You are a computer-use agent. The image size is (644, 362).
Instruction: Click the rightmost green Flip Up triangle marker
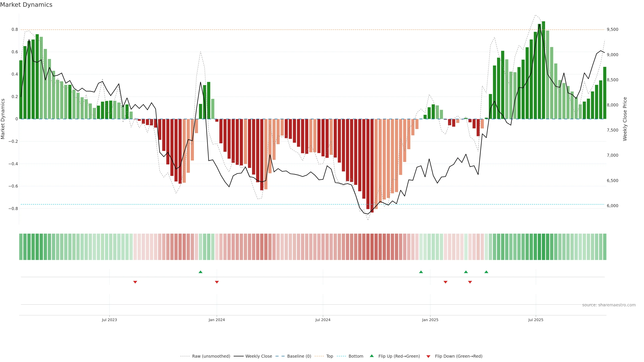486,272
